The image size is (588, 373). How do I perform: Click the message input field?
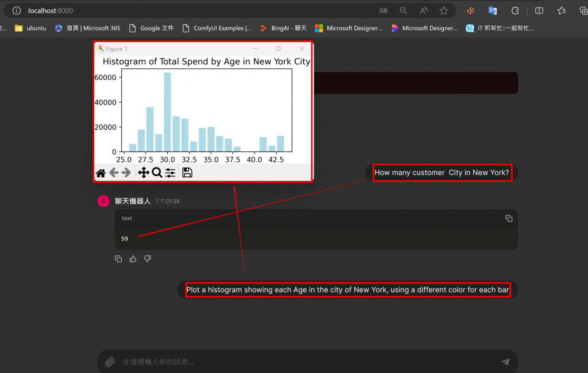[308, 362]
